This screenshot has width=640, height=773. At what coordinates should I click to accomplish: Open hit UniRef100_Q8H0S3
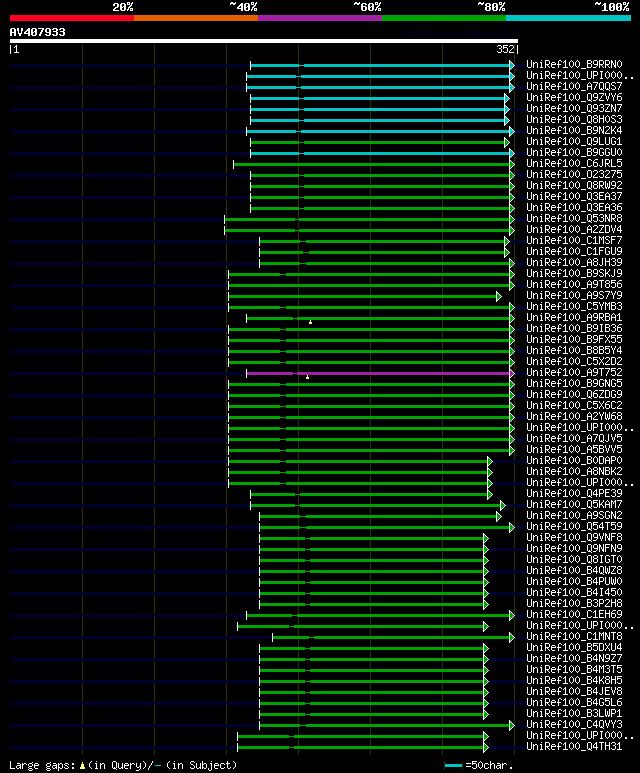click(x=574, y=119)
